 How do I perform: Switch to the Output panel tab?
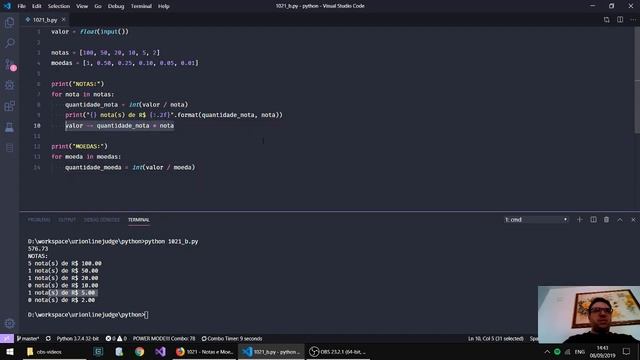pyautogui.click(x=67, y=220)
